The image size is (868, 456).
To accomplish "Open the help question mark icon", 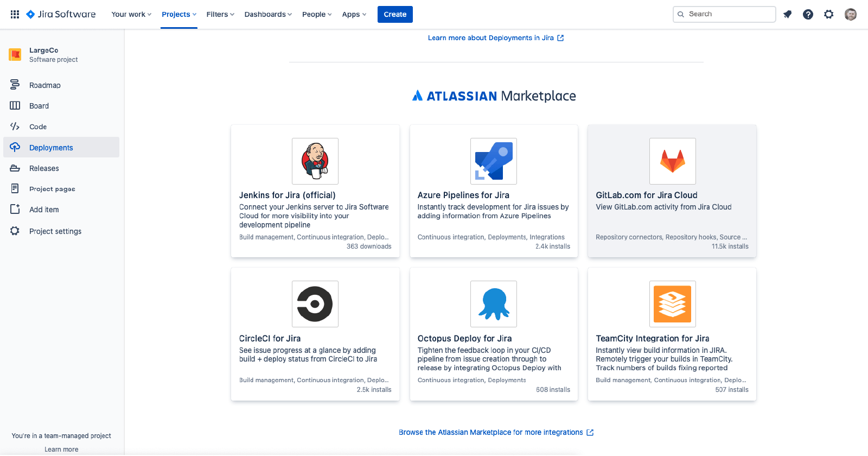I will pyautogui.click(x=808, y=14).
